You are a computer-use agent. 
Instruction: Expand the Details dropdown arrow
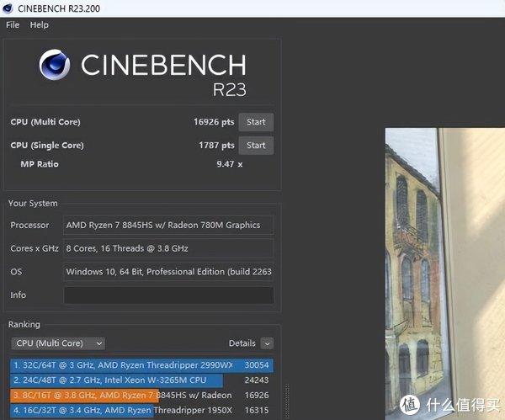pos(267,343)
